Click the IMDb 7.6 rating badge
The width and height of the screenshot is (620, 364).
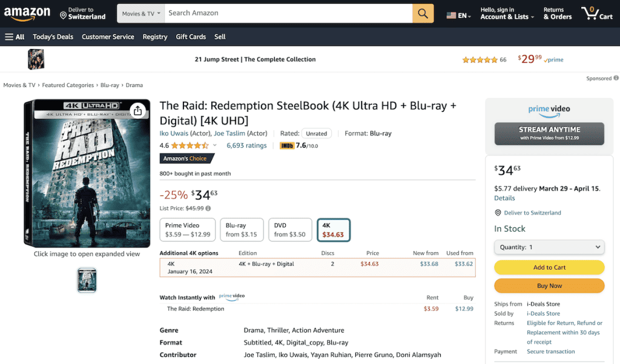point(296,145)
